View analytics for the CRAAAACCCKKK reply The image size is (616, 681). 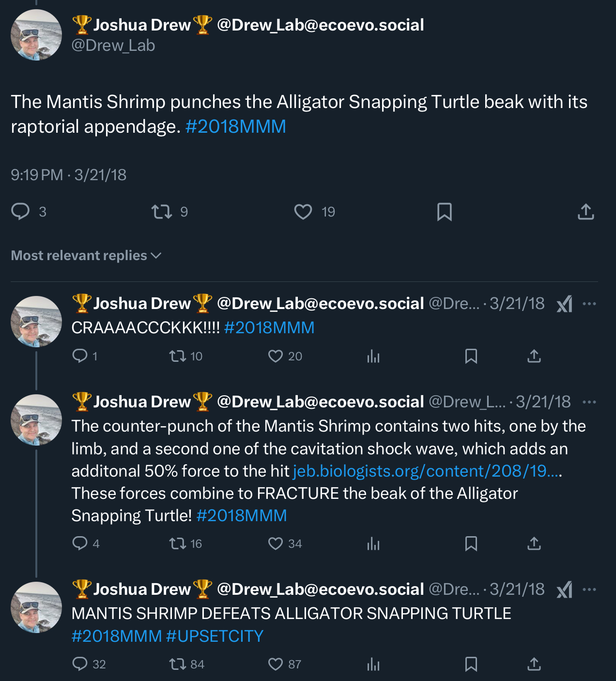coord(373,356)
